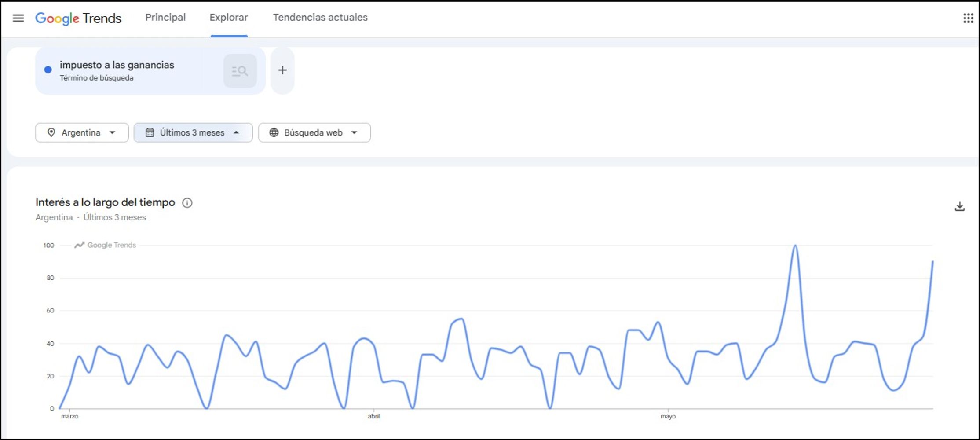Image resolution: width=980 pixels, height=440 pixels.
Task: Add a comparison term with plus button
Action: (x=282, y=70)
